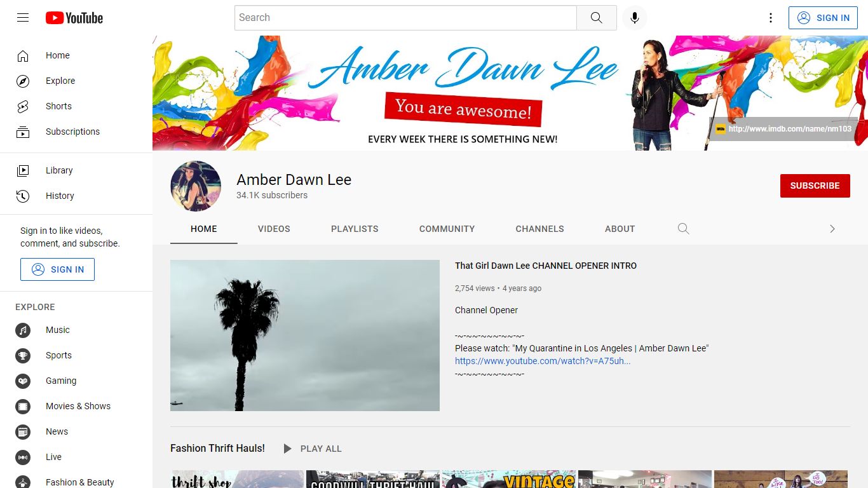Viewport: 868px width, 488px height.
Task: Start voice search with microphone
Action: point(634,18)
